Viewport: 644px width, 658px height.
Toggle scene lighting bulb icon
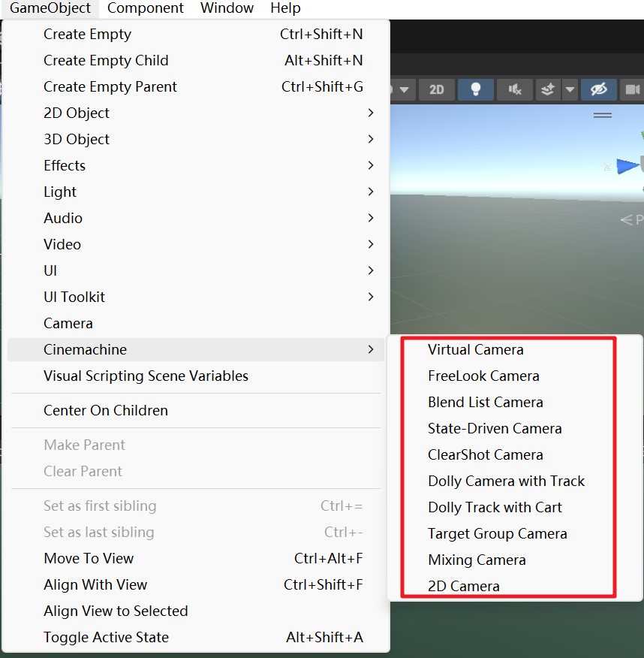point(475,89)
